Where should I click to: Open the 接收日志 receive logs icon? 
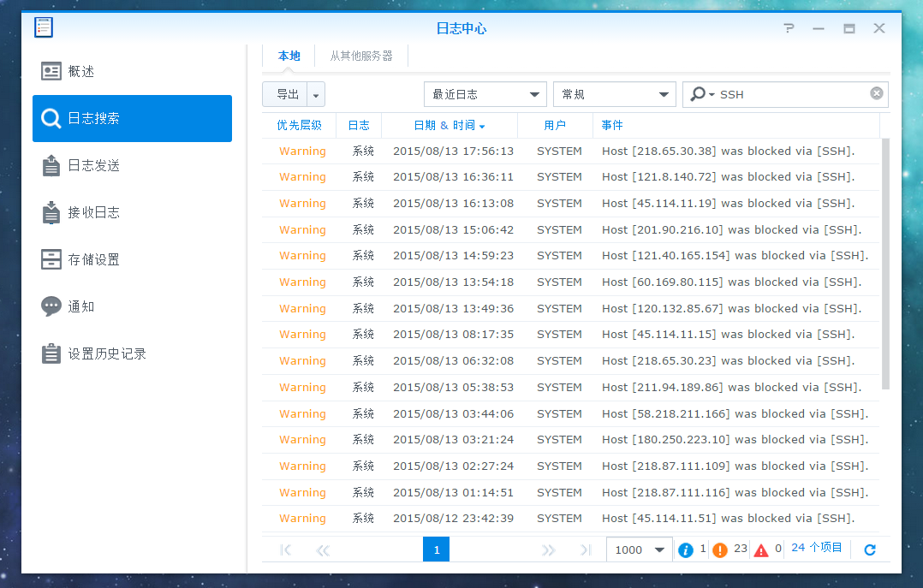(51, 212)
